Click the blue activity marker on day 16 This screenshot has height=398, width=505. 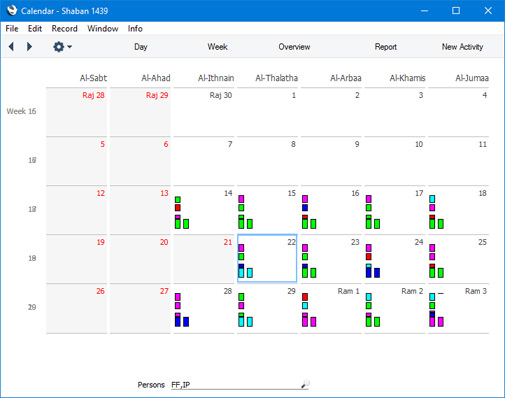[x=305, y=208]
